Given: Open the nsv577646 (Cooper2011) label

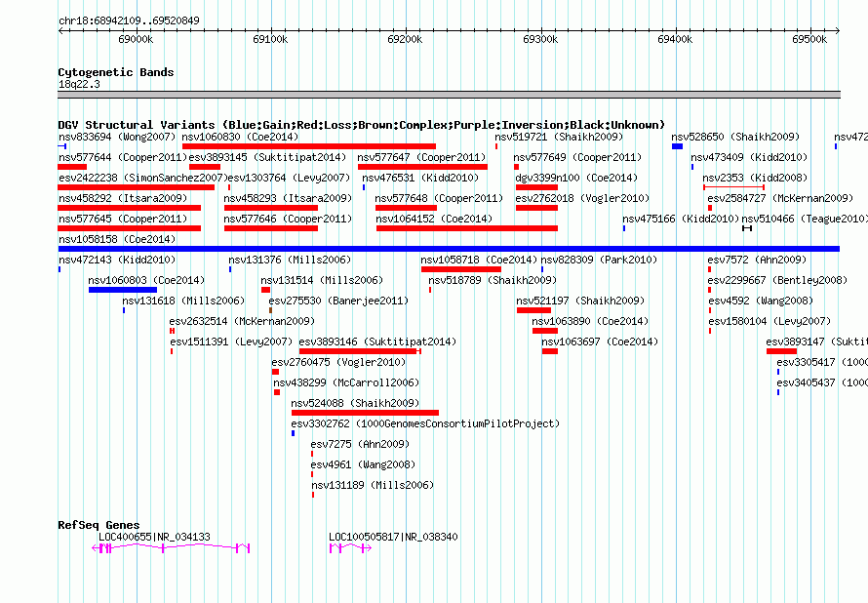Looking at the screenshot, I should pos(288,219).
